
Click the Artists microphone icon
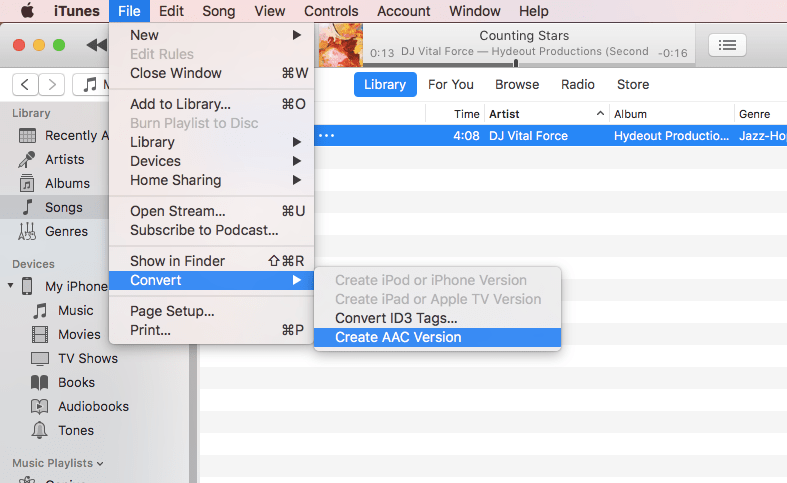pos(27,160)
